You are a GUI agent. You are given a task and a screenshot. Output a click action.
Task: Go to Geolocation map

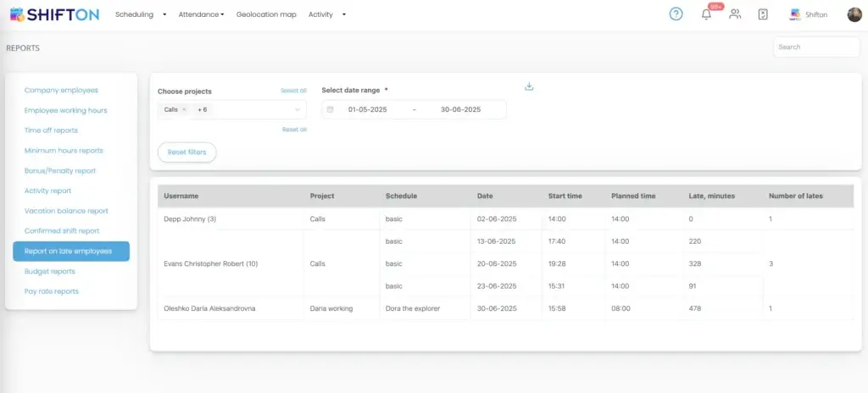(x=266, y=14)
